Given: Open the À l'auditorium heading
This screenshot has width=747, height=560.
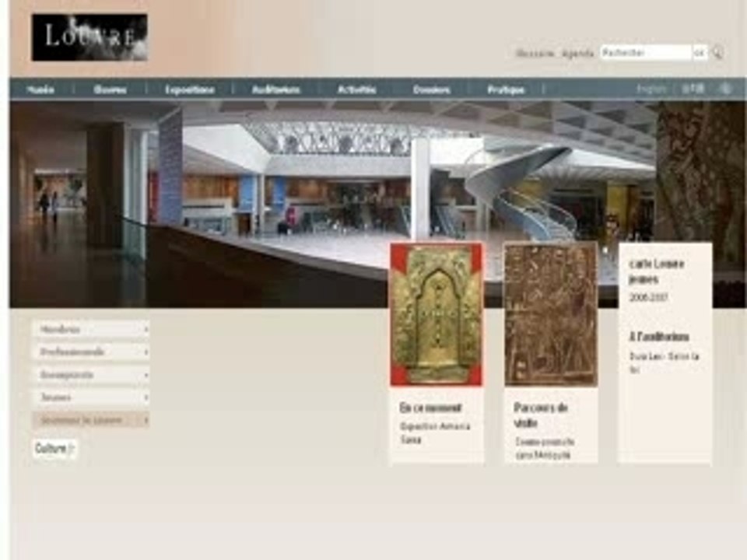Looking at the screenshot, I should pos(659,337).
